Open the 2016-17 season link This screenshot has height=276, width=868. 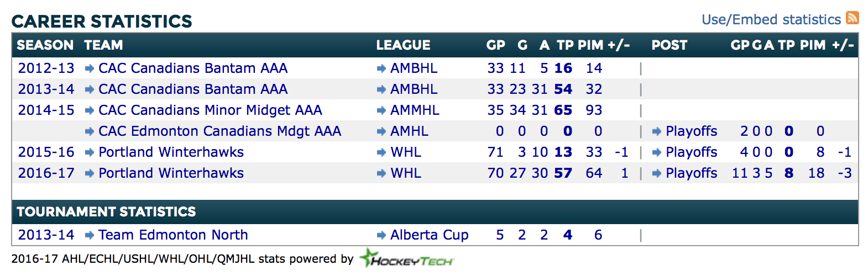coord(46,173)
